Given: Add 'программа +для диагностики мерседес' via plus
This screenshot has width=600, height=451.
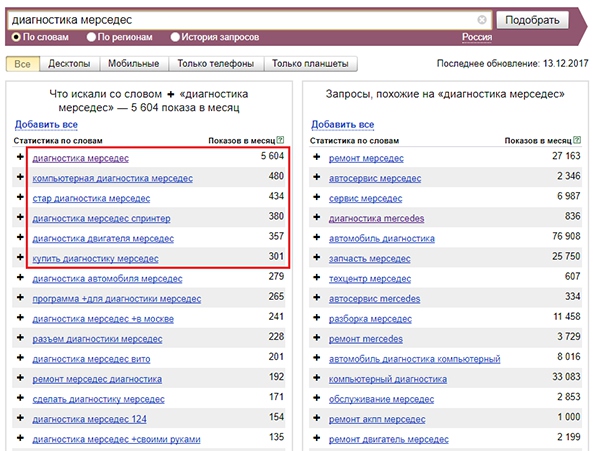Looking at the screenshot, I should point(20,298).
